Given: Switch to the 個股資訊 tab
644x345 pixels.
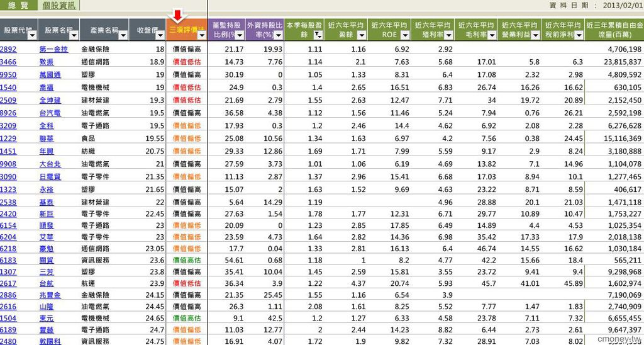Looking at the screenshot, I should pyautogui.click(x=58, y=5).
